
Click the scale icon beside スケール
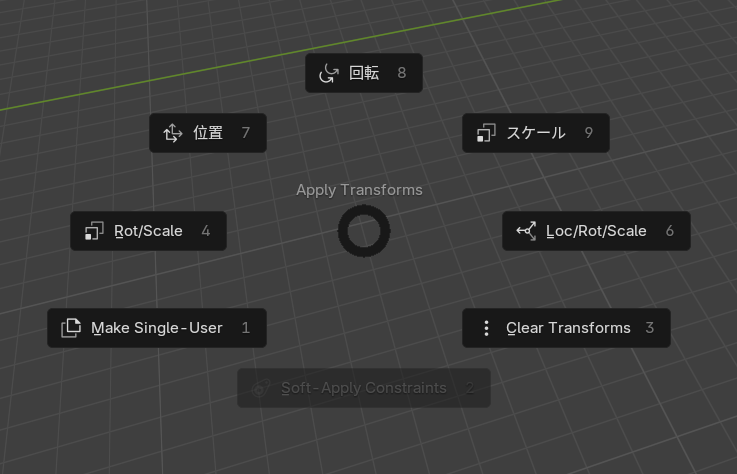(x=486, y=133)
